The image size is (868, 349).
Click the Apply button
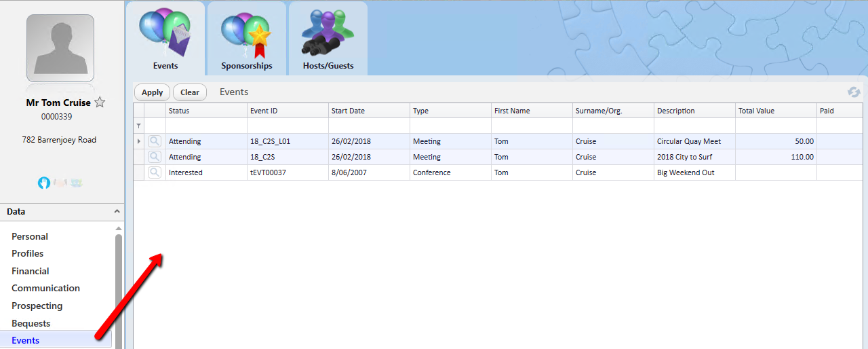(152, 92)
